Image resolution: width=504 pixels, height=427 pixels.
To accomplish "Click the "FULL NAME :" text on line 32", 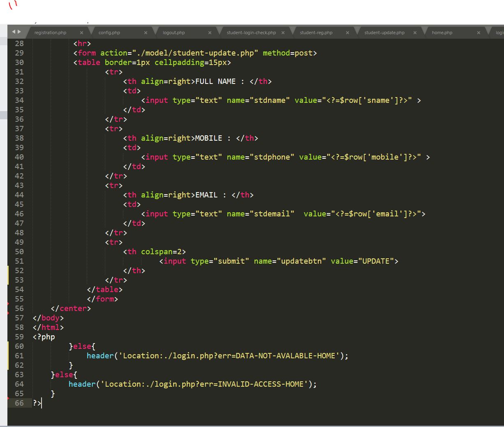I will pyautogui.click(x=220, y=81).
